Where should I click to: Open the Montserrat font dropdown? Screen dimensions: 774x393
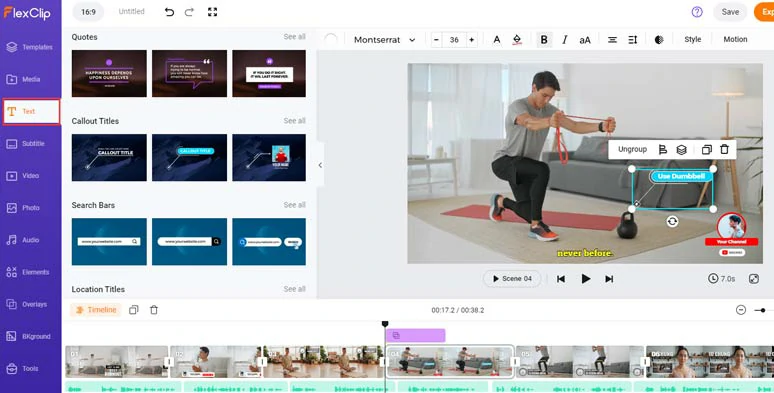pos(385,40)
